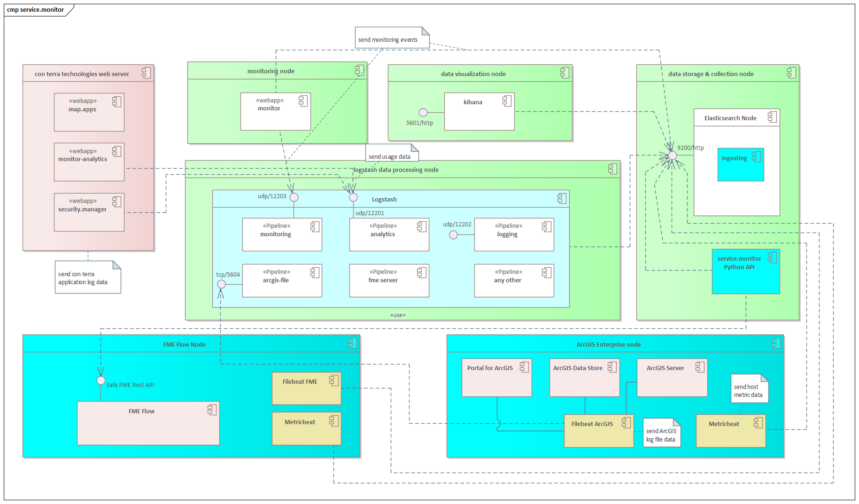This screenshot has height=504, width=859.
Task: Click the 'data visualization node' title
Action: pos(473,74)
